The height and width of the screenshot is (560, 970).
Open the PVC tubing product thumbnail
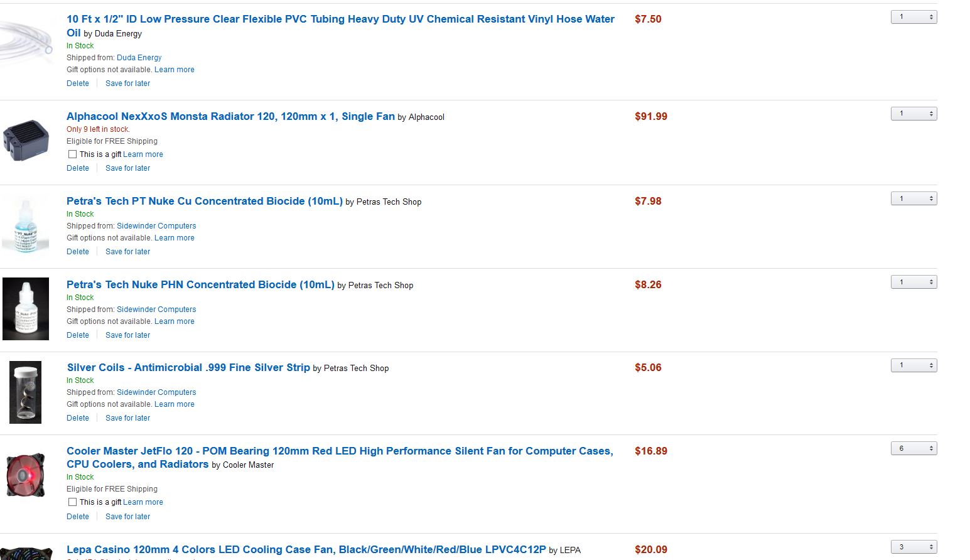pos(26,43)
